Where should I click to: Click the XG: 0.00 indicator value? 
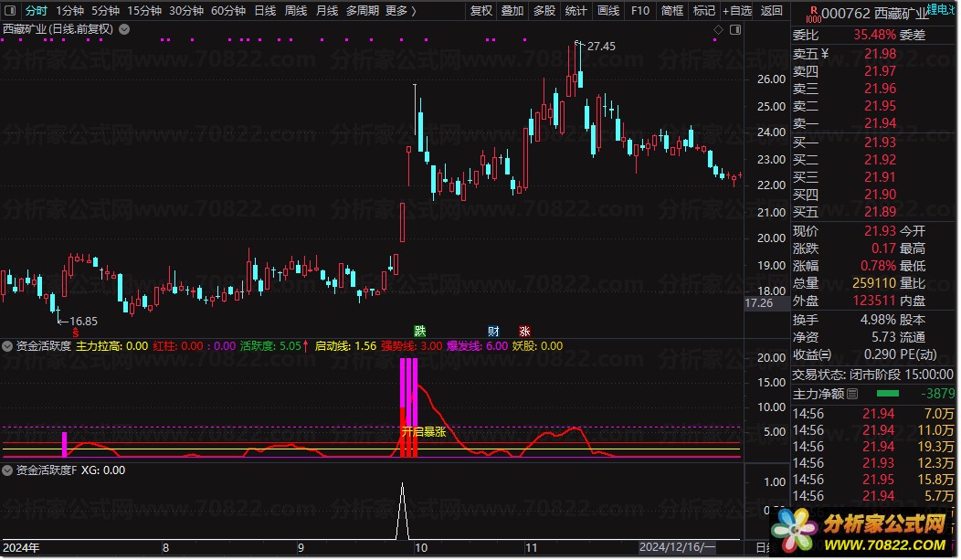[103, 470]
